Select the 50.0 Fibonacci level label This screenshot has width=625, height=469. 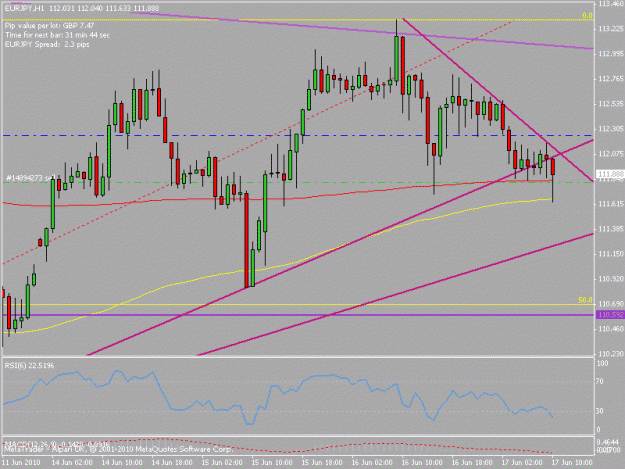[585, 300]
